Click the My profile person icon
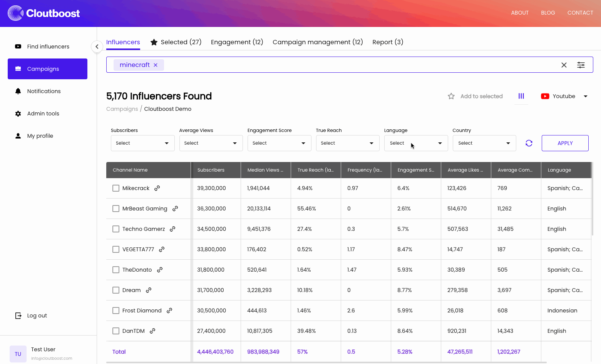This screenshot has height=364, width=601. (18, 136)
